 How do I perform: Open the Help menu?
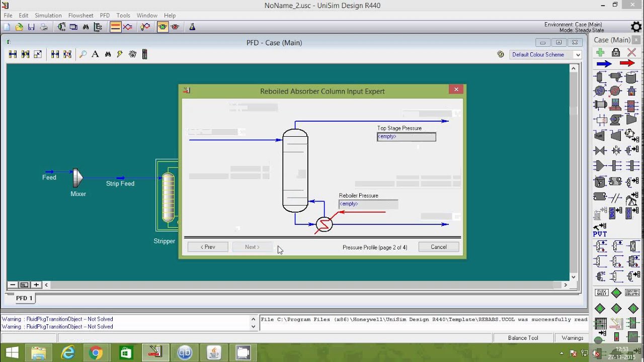pos(170,16)
